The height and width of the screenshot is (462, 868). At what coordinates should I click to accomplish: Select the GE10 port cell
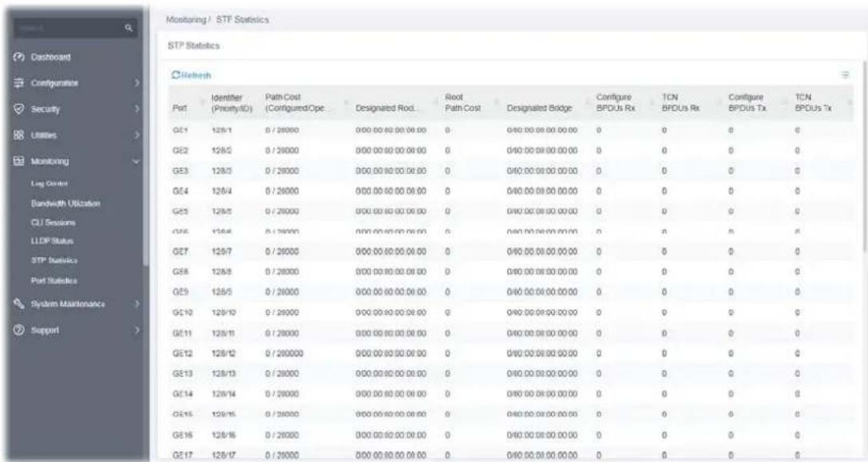click(x=182, y=313)
